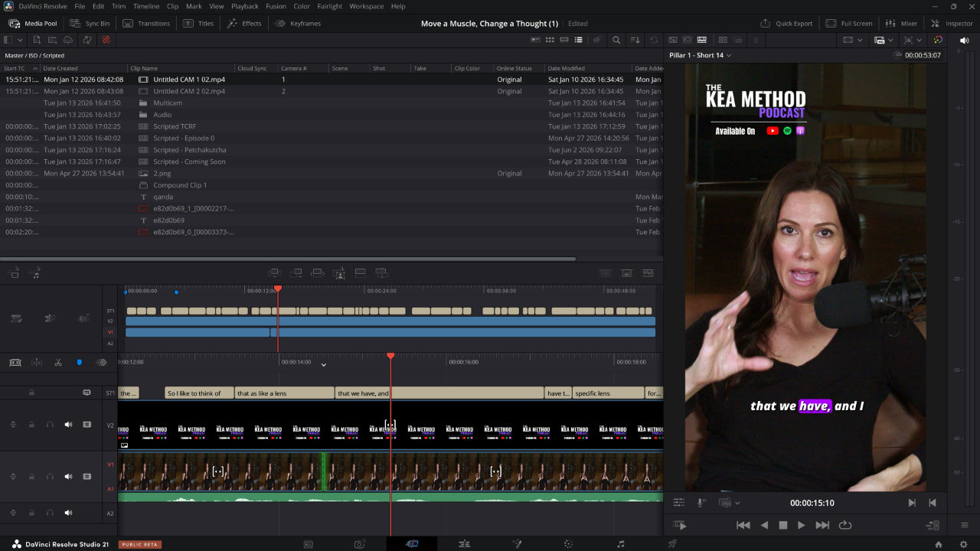Switch media pool to thumbnail grid view
Image resolution: width=980 pixels, height=551 pixels.
pyautogui.click(x=550, y=40)
